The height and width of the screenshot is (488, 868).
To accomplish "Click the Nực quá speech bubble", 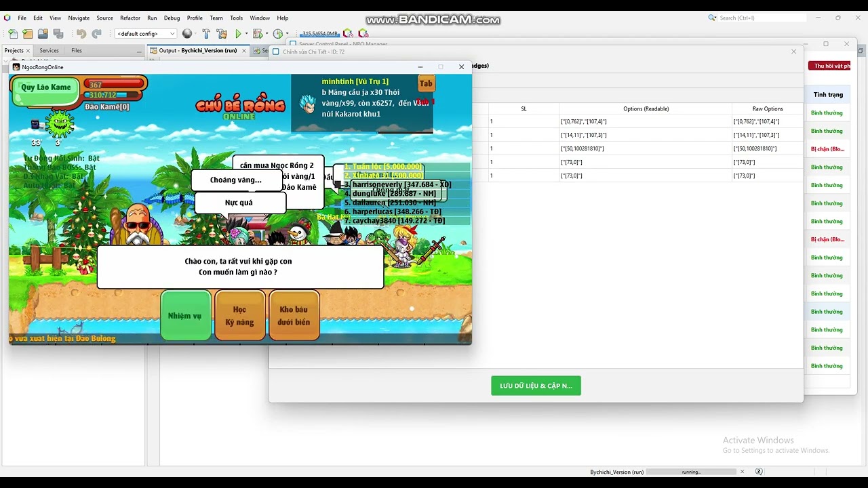I will 239,202.
